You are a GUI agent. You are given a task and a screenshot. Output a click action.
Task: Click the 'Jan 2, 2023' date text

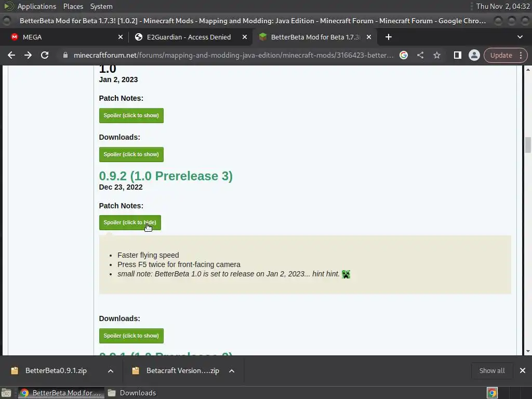coord(118,79)
